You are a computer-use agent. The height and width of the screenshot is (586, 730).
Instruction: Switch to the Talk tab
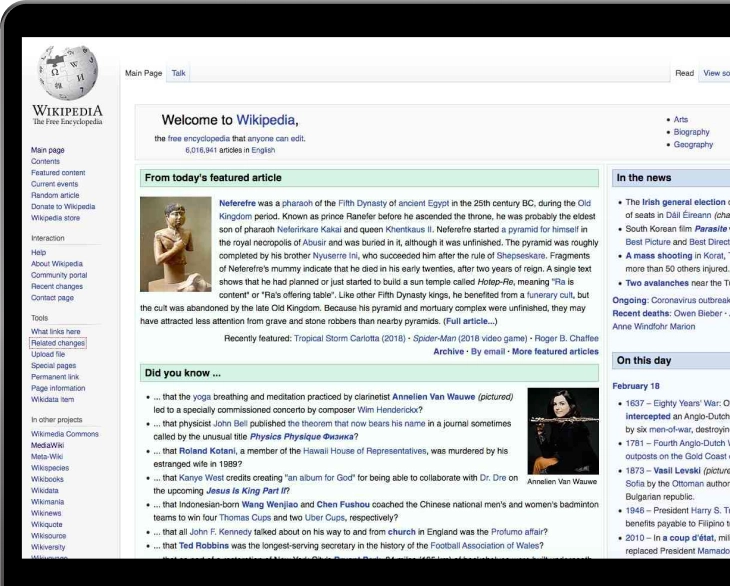178,73
